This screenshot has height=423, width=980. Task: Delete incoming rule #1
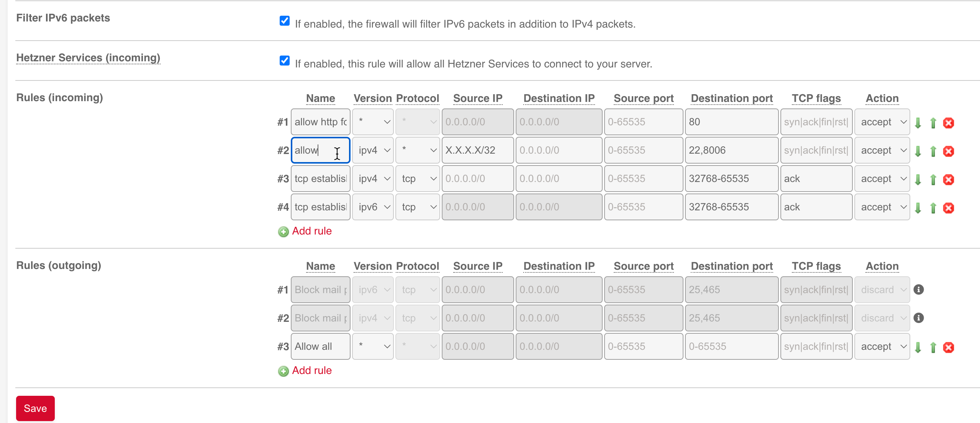[x=949, y=123]
